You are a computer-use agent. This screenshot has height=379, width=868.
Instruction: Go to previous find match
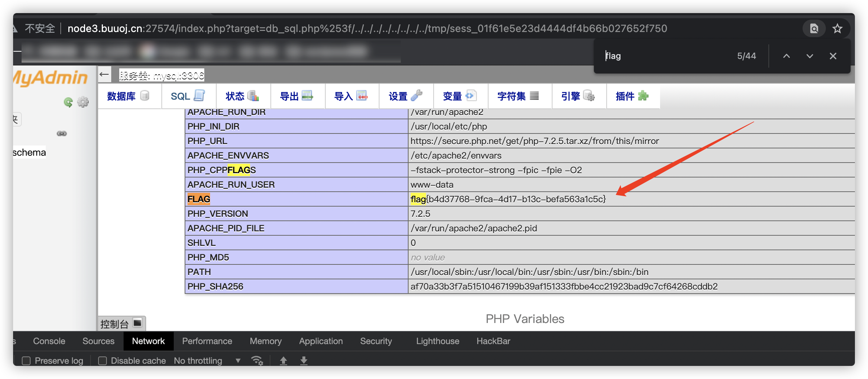[787, 56]
